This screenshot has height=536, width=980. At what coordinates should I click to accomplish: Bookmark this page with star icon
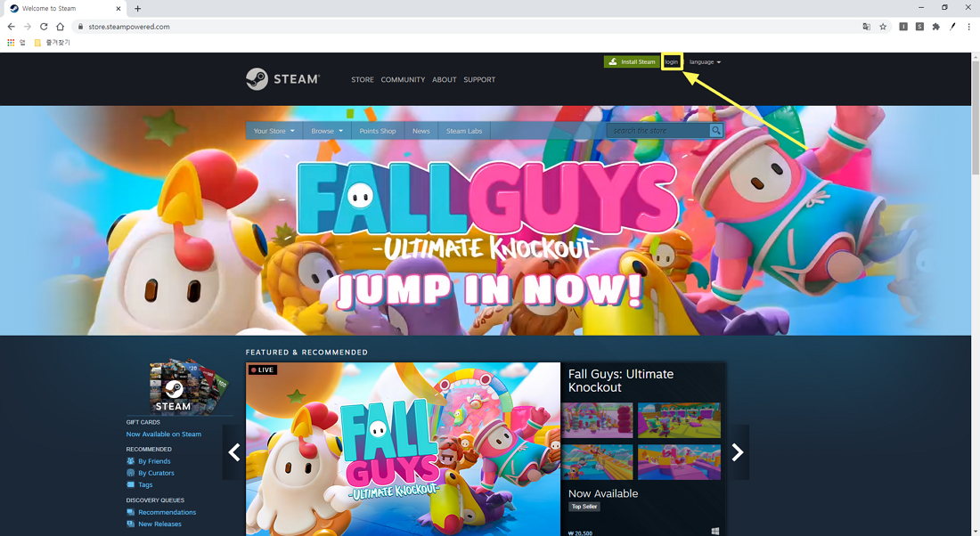[x=883, y=27]
